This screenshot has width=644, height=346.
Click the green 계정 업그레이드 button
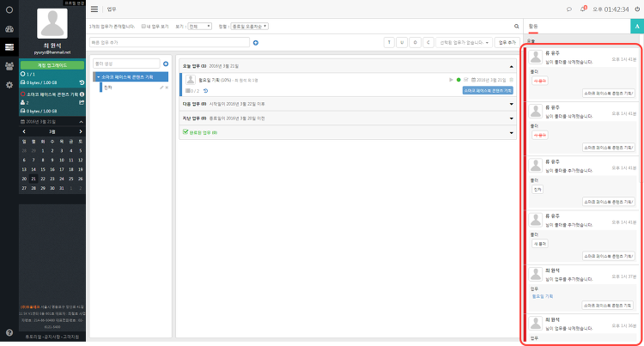(x=52, y=65)
